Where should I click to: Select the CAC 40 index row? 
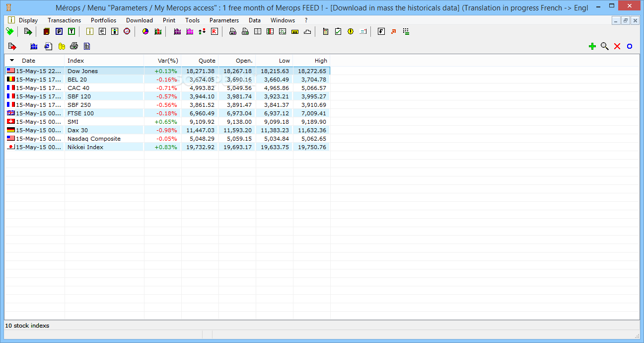click(167, 88)
